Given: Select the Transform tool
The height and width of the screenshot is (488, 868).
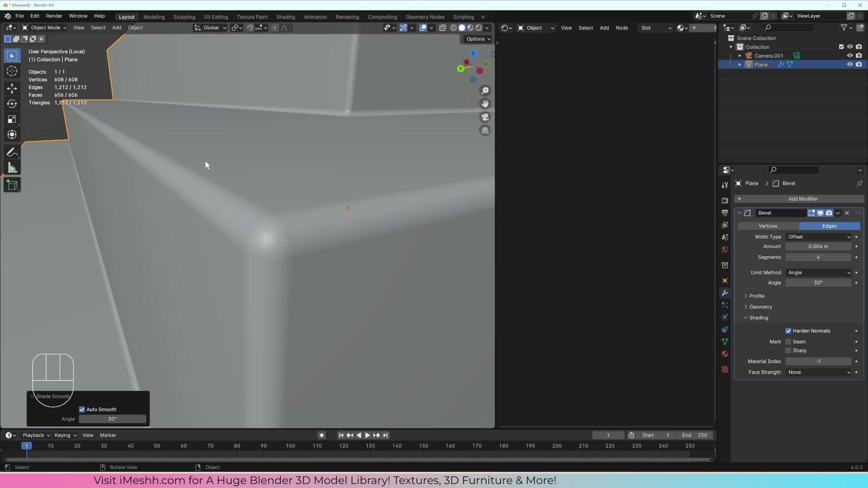Looking at the screenshot, I should (12, 135).
